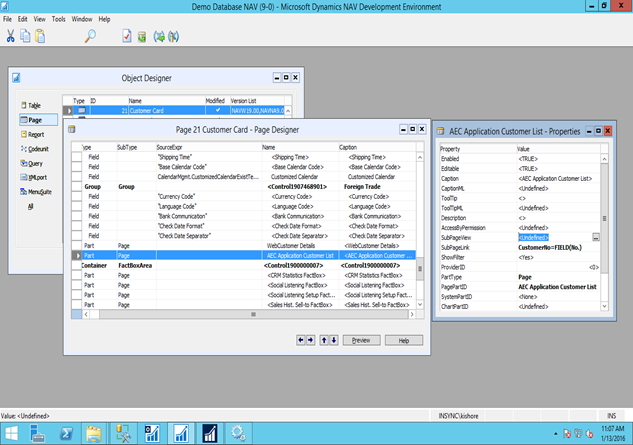Click horizontal scrollbar right arrow in Page Designer
The width and height of the screenshot is (633, 445).
[412, 314]
